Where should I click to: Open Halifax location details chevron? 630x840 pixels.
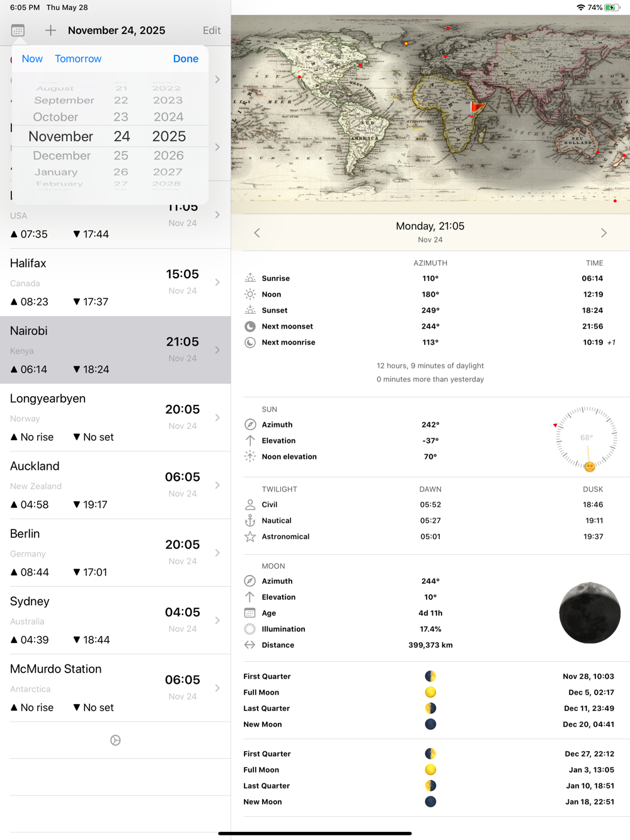pyautogui.click(x=217, y=283)
